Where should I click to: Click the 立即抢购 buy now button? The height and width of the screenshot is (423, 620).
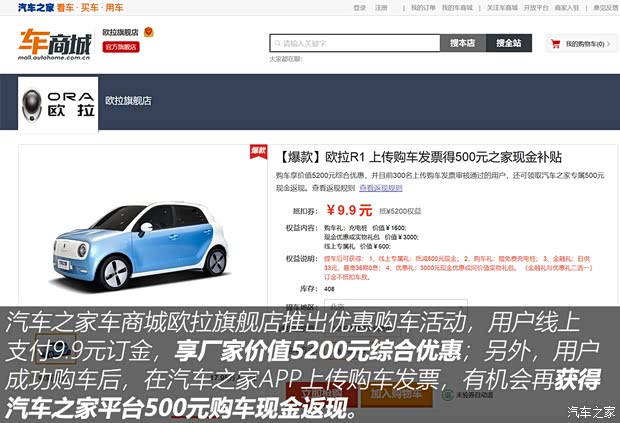[321, 393]
